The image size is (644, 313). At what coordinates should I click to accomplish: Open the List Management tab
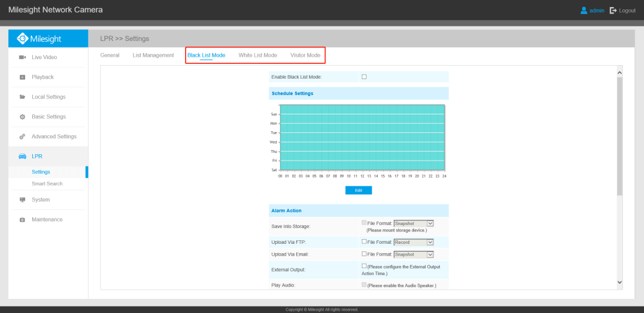click(x=153, y=56)
